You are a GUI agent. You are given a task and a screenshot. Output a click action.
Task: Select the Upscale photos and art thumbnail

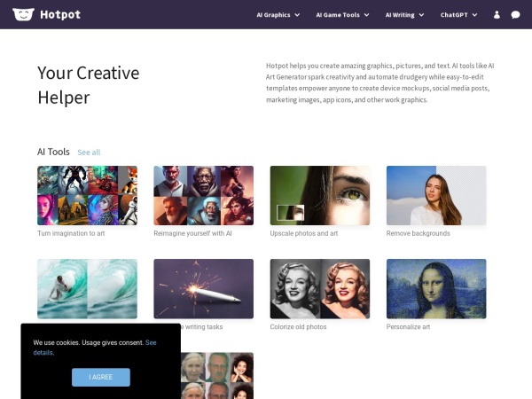320,195
